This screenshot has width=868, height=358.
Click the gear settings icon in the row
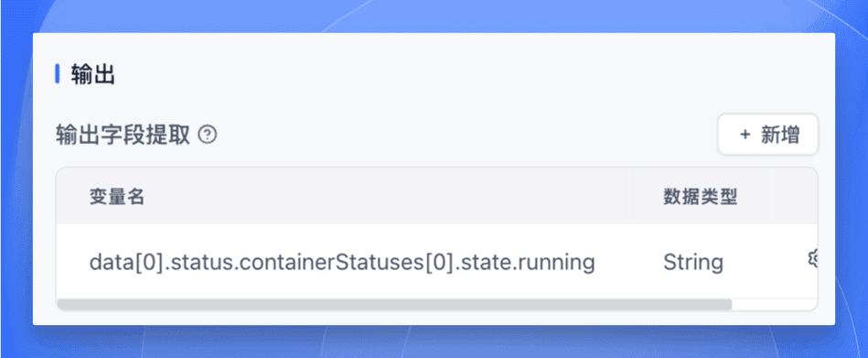tap(812, 259)
